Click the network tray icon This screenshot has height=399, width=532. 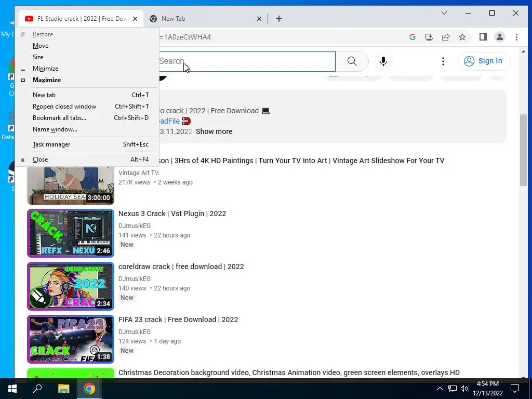click(x=453, y=389)
